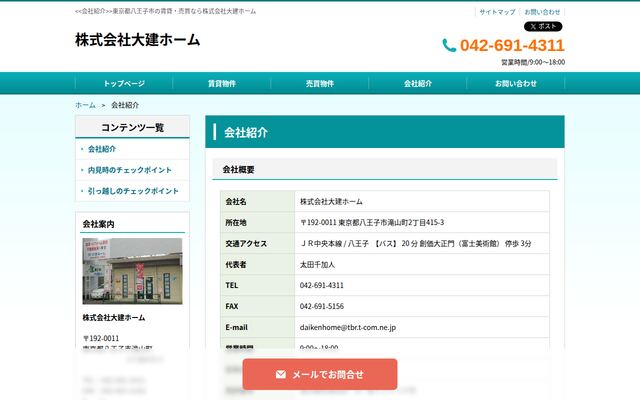Screen dimensions: 640x400
Task: Click the 代表者 value 太田千加人
Action: pyautogui.click(x=317, y=264)
